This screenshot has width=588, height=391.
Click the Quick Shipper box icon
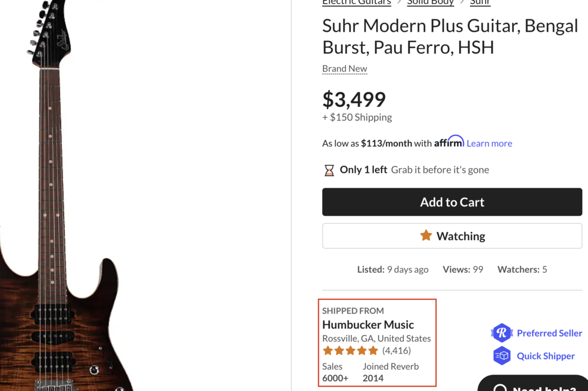[502, 356]
